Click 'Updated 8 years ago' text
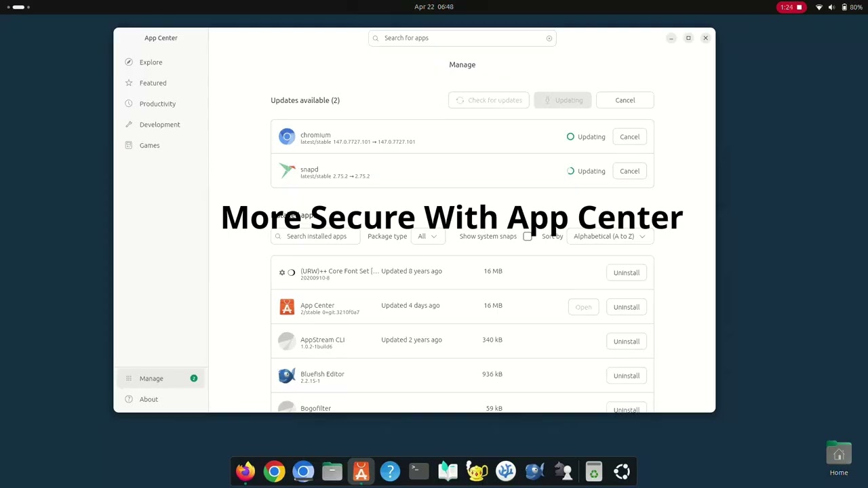The width and height of the screenshot is (868, 488). pyautogui.click(x=412, y=271)
